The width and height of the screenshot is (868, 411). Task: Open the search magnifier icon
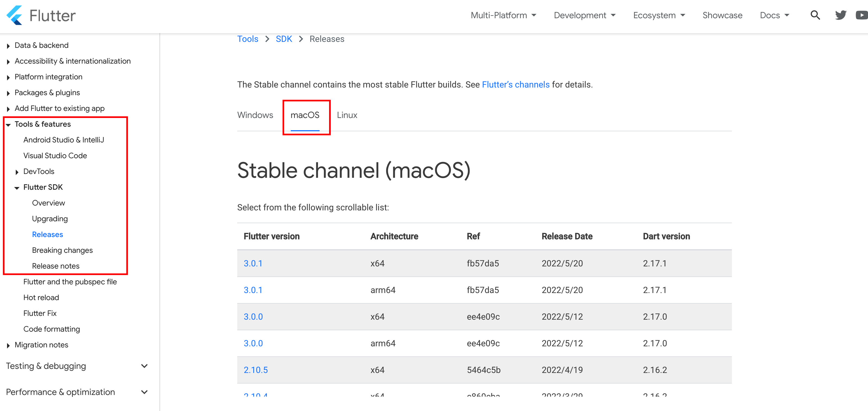pos(815,15)
